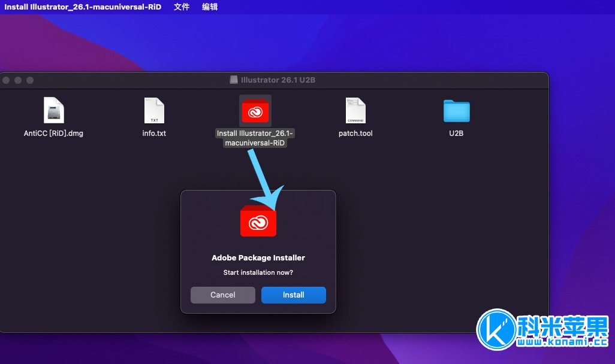Viewport: 615px width, 364px height.
Task: Click the 'Start installation now?' message text
Action: (258, 272)
